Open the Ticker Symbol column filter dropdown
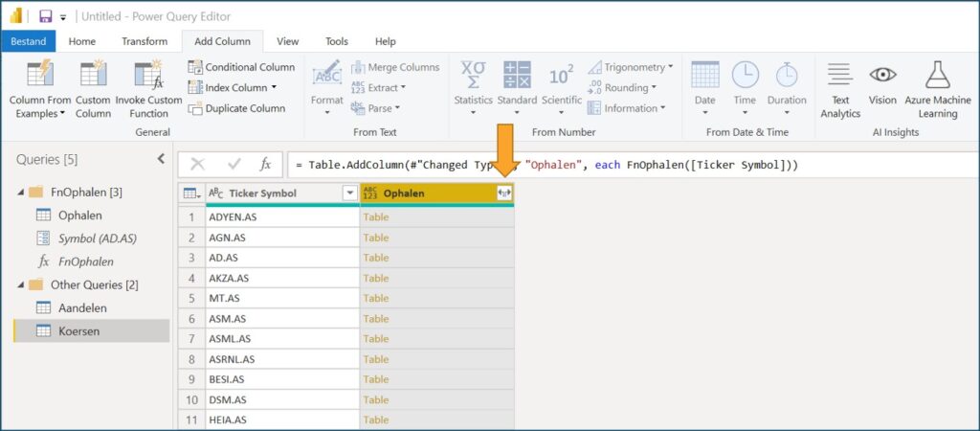The width and height of the screenshot is (980, 431). point(349,193)
